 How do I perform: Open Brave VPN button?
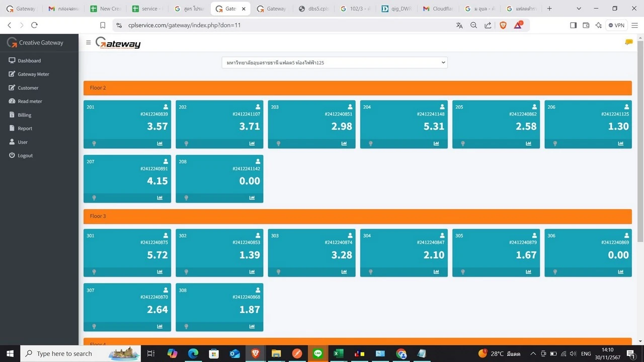click(x=616, y=25)
